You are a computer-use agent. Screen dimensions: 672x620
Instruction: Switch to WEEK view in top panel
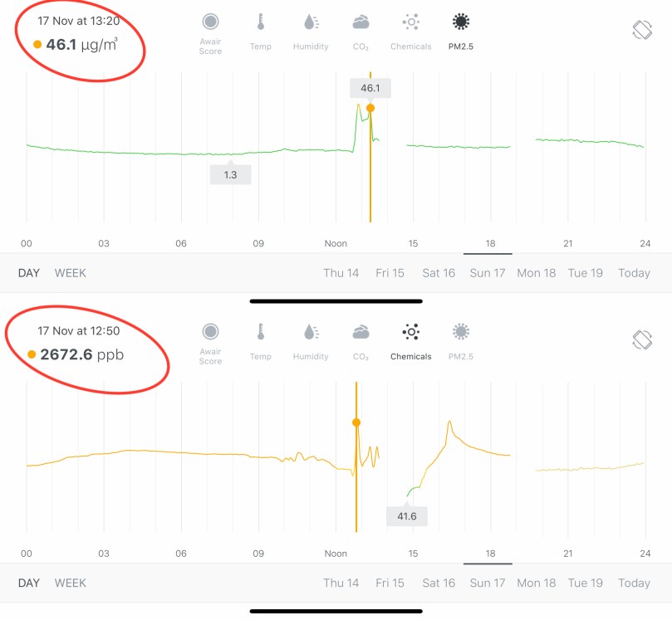(x=71, y=273)
